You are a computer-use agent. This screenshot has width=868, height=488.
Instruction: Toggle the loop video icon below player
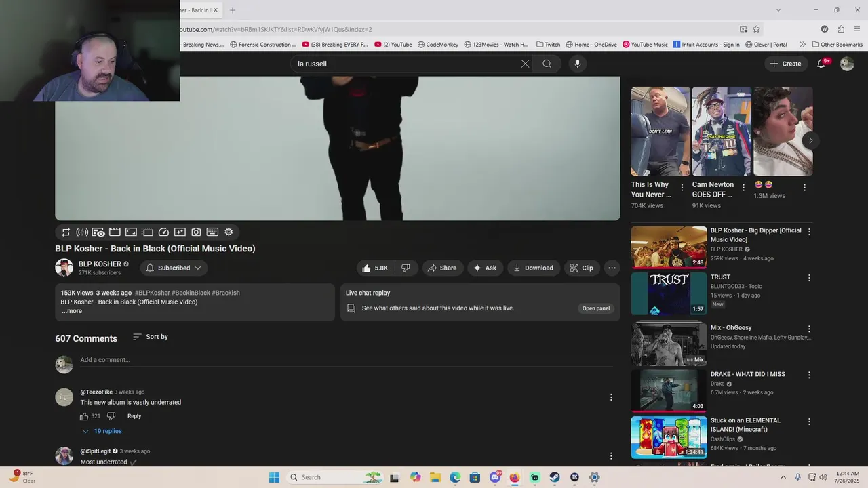(66, 232)
